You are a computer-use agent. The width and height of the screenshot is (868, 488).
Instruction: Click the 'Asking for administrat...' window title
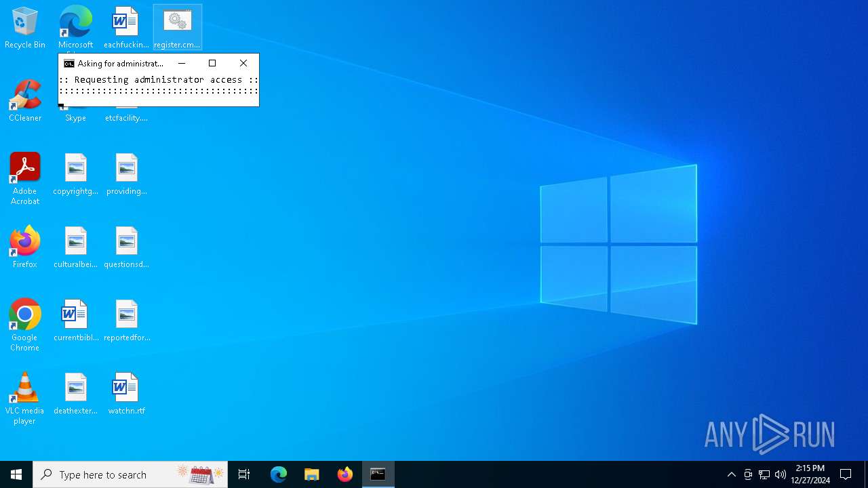point(121,64)
